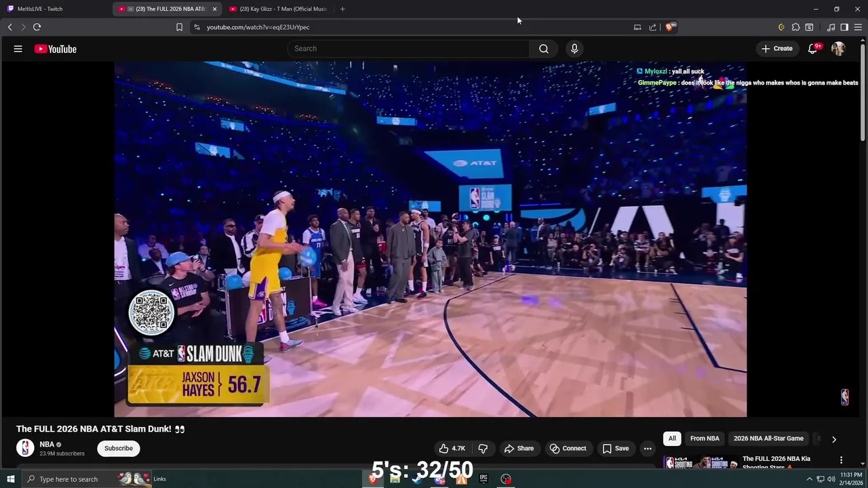
Task: Open options for Shooting Stars video
Action: coord(842,460)
